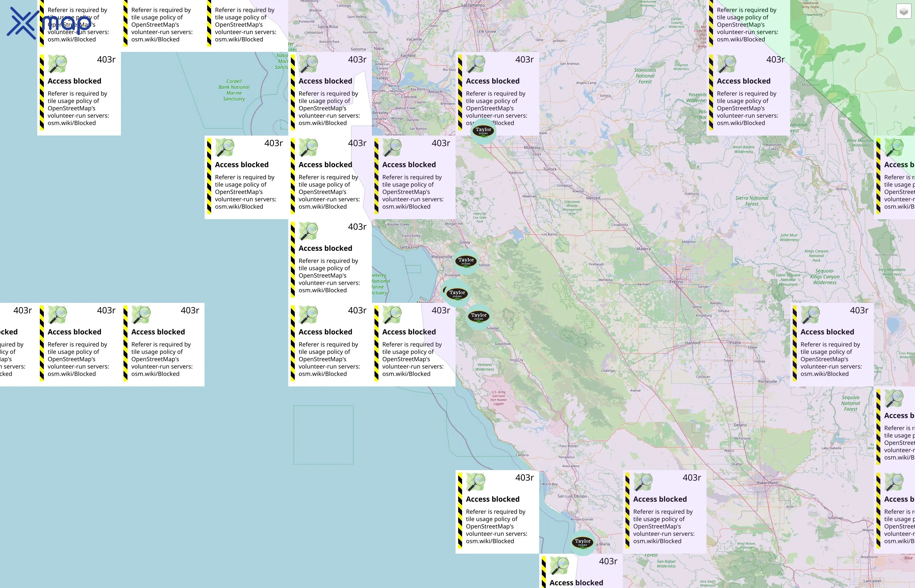Click the King City label
The image size is (915, 588).
pos(517,360)
